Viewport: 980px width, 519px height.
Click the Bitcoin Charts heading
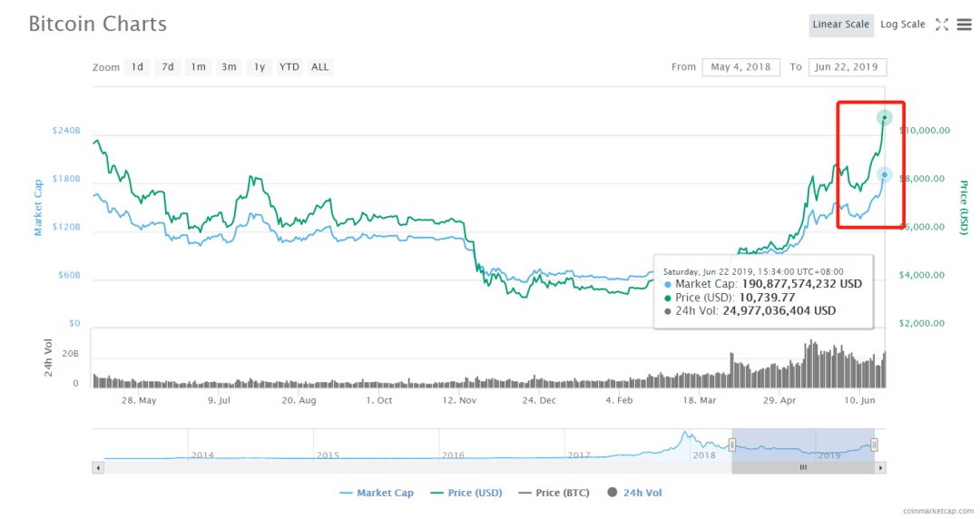tap(97, 24)
